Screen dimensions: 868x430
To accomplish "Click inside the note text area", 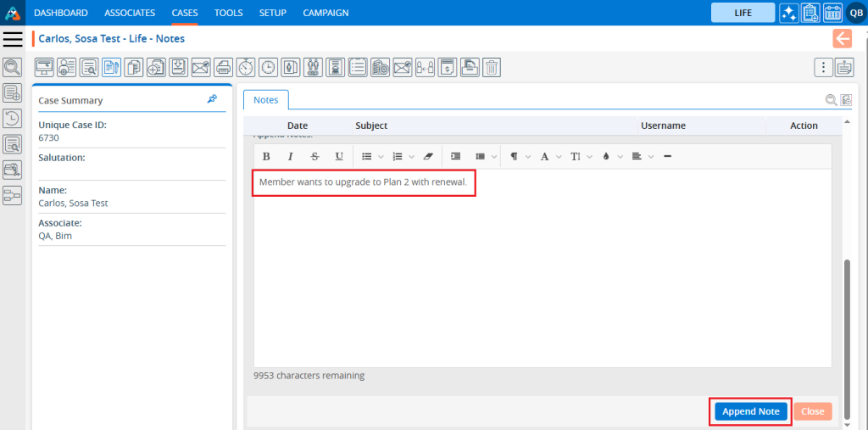I will 542,271.
